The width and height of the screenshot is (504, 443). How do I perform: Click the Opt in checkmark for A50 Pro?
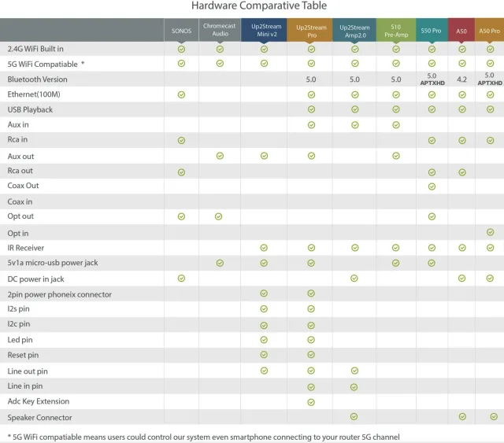(490, 232)
